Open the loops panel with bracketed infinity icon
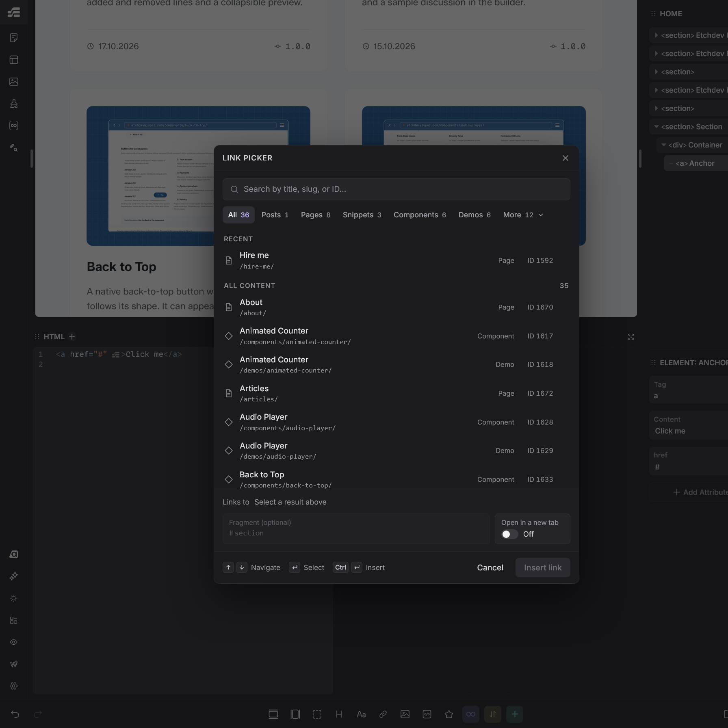This screenshot has height=728, width=728. 14,126
